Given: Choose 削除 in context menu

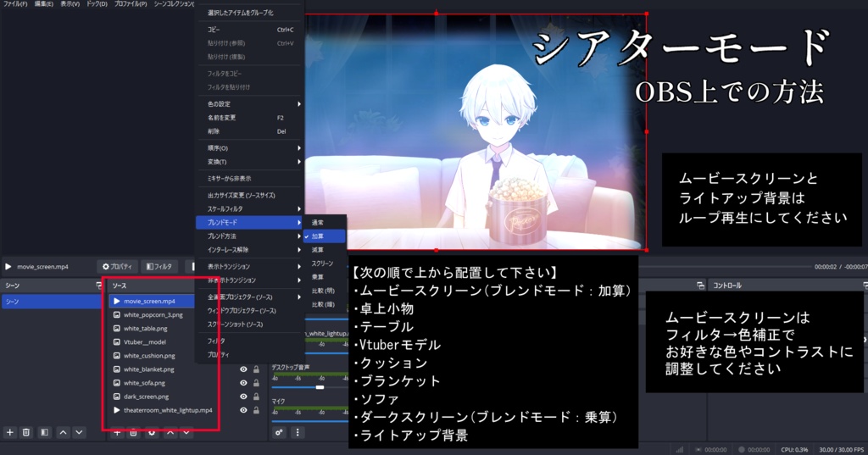Looking at the screenshot, I should pos(250,131).
